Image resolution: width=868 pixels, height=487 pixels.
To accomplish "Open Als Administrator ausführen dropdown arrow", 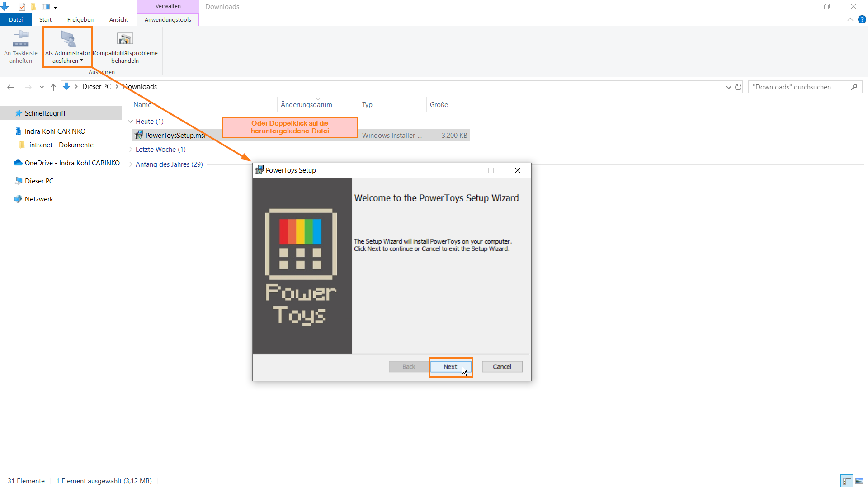I will coord(81,61).
